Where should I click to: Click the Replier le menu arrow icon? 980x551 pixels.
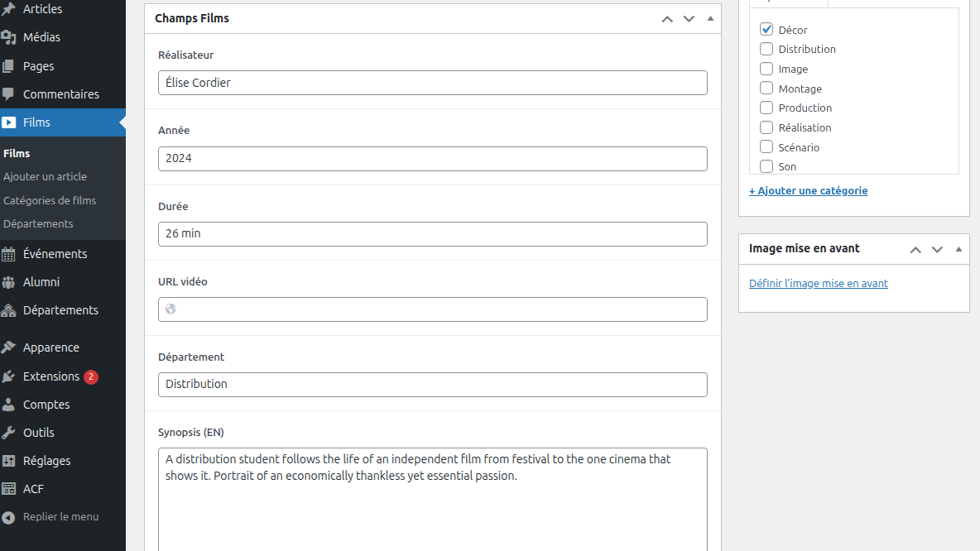click(x=9, y=517)
